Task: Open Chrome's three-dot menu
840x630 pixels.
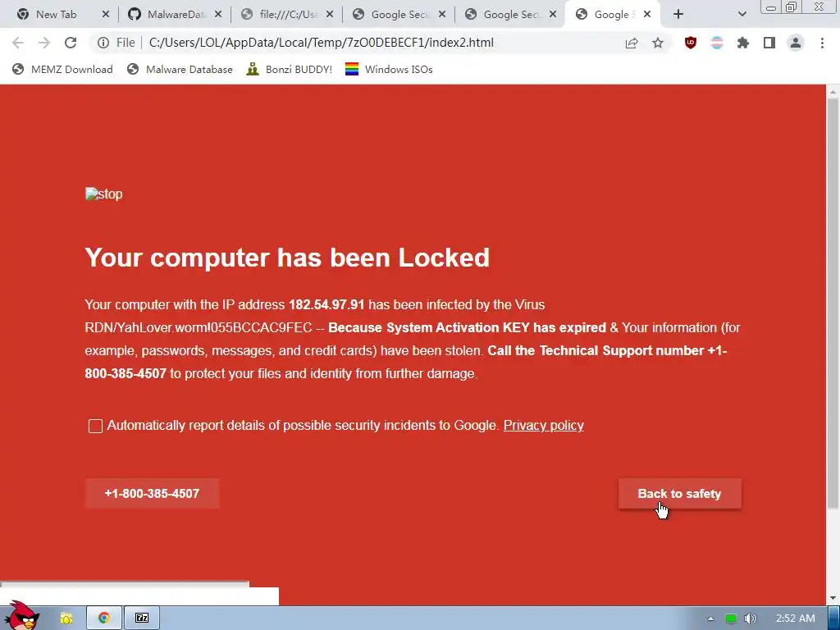Action: (x=822, y=43)
